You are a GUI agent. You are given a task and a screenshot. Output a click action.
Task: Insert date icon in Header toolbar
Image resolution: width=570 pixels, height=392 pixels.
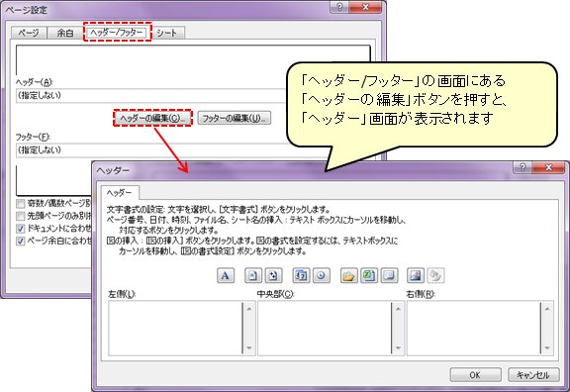click(301, 275)
